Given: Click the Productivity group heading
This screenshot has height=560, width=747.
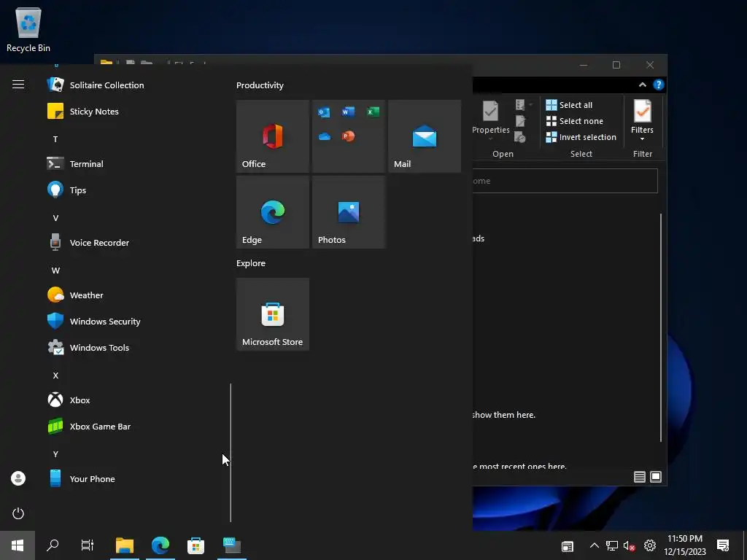Looking at the screenshot, I should 260,85.
